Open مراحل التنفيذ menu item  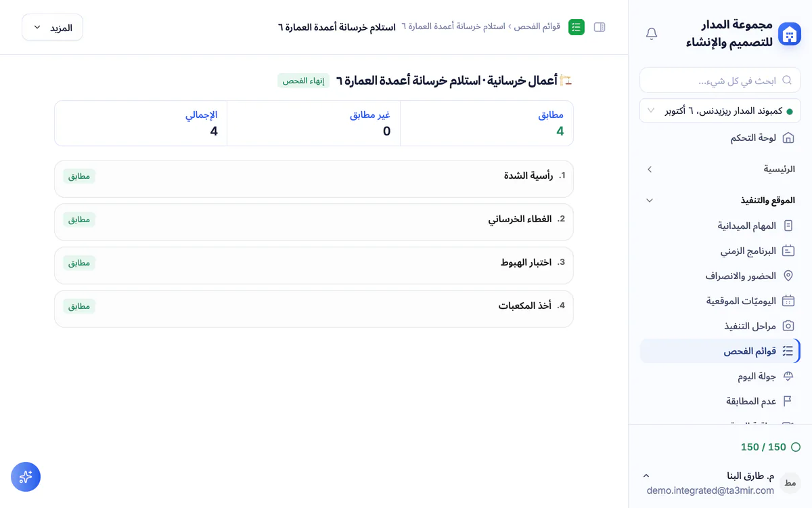point(720,326)
